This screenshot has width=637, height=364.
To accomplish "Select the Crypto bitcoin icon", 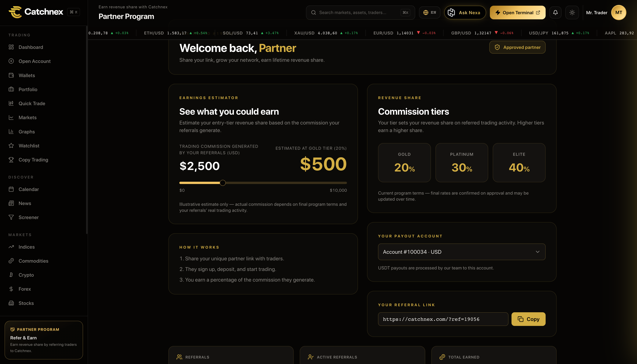I will 11,275.
